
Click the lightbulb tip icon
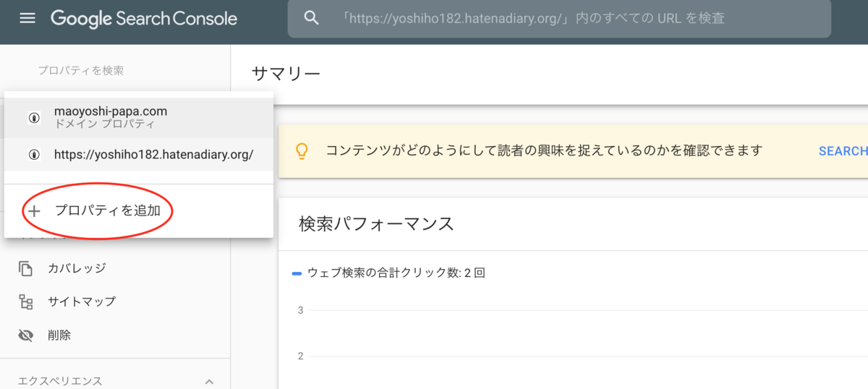[302, 151]
